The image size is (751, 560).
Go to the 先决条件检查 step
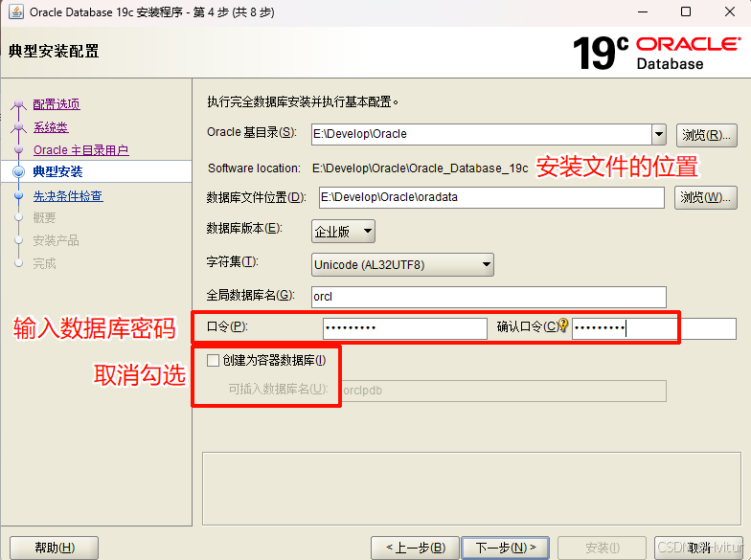click(68, 195)
